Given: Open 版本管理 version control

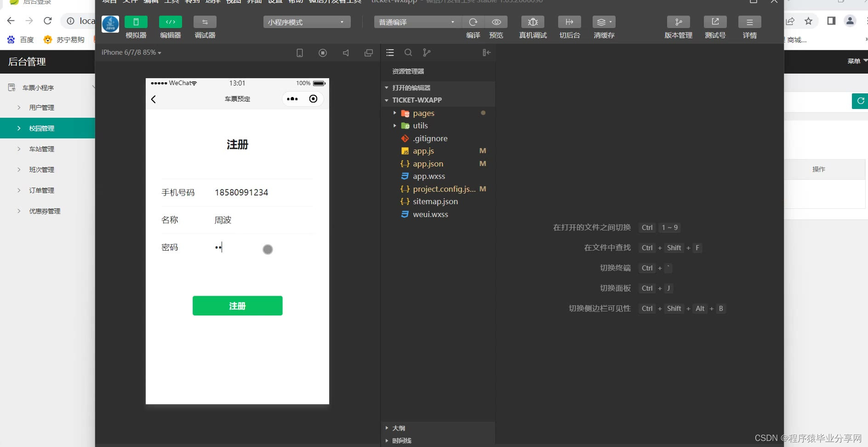Looking at the screenshot, I should pos(679,22).
